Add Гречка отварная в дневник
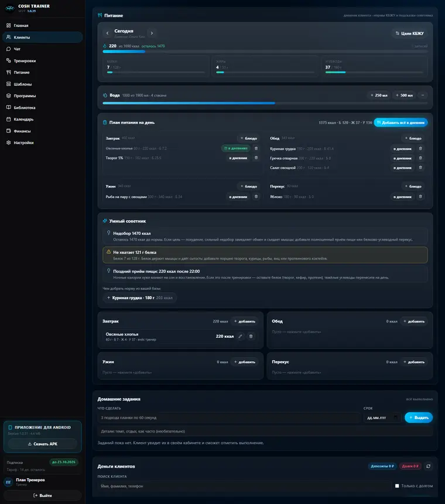Screen dimensions: 445x504 click(402, 159)
